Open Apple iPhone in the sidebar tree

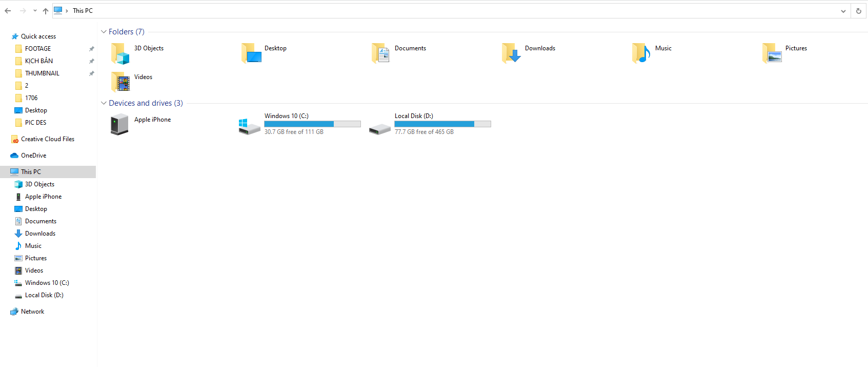[43, 197]
